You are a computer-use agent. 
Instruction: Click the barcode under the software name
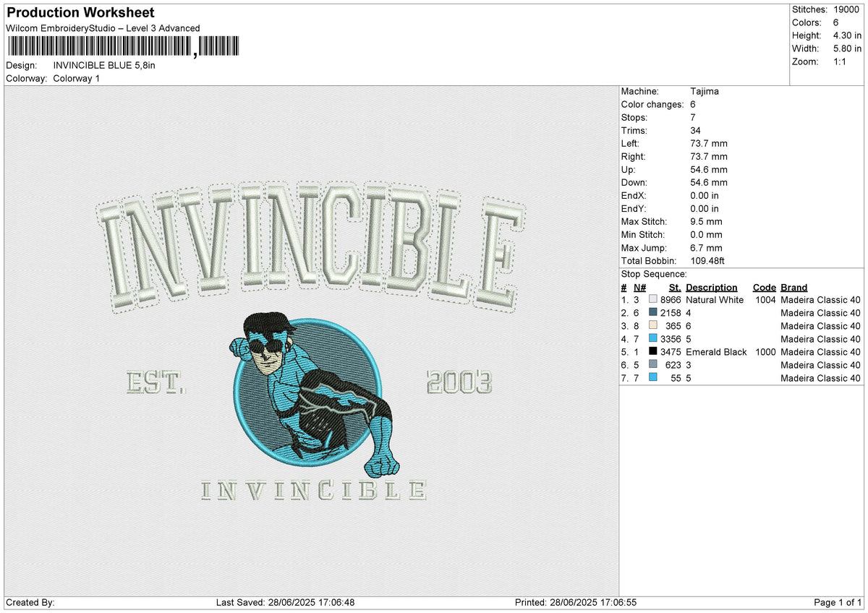(123, 47)
